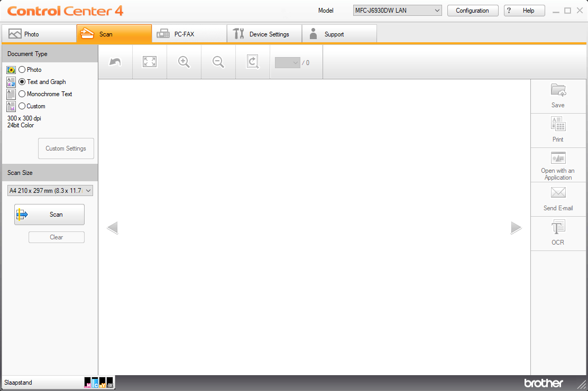
Task: Go to next page with right arrow
Action: 516,228
